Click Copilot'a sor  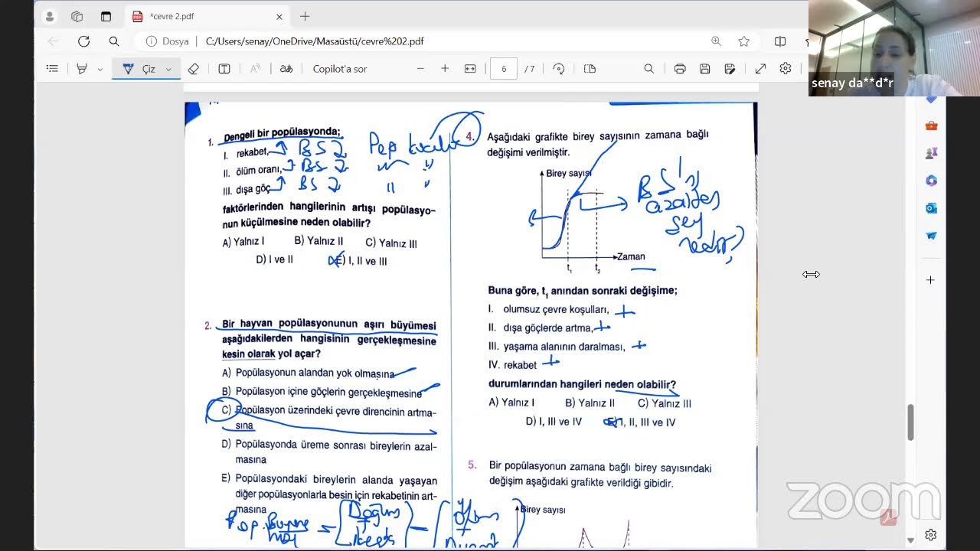coord(340,69)
